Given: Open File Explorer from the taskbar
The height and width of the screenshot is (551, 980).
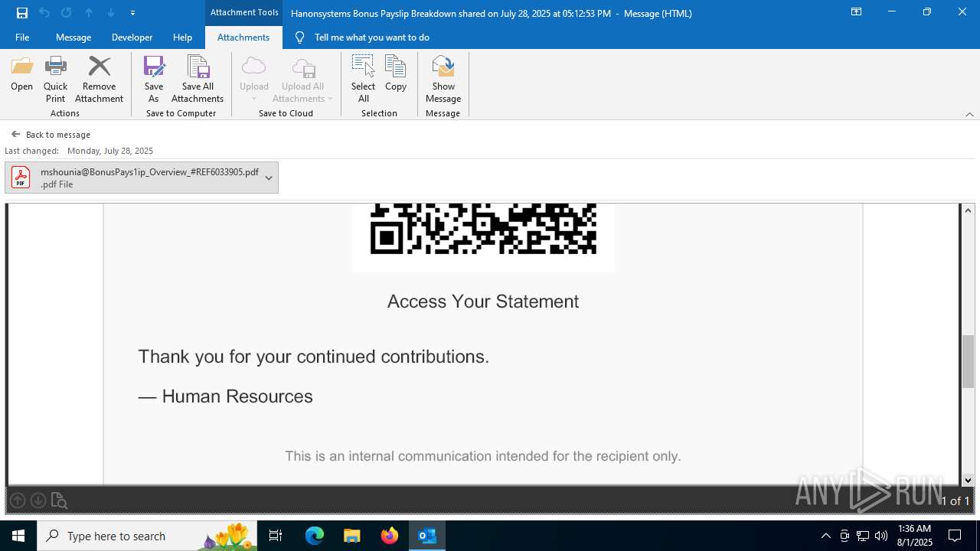Looking at the screenshot, I should [x=352, y=536].
